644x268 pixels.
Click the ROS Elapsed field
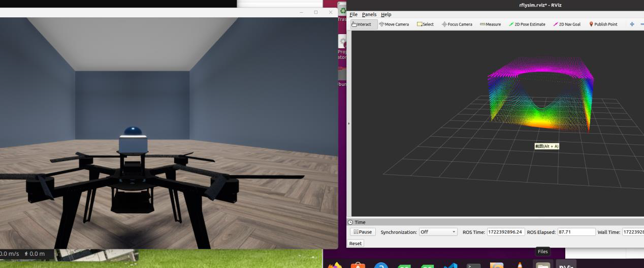(x=575, y=232)
